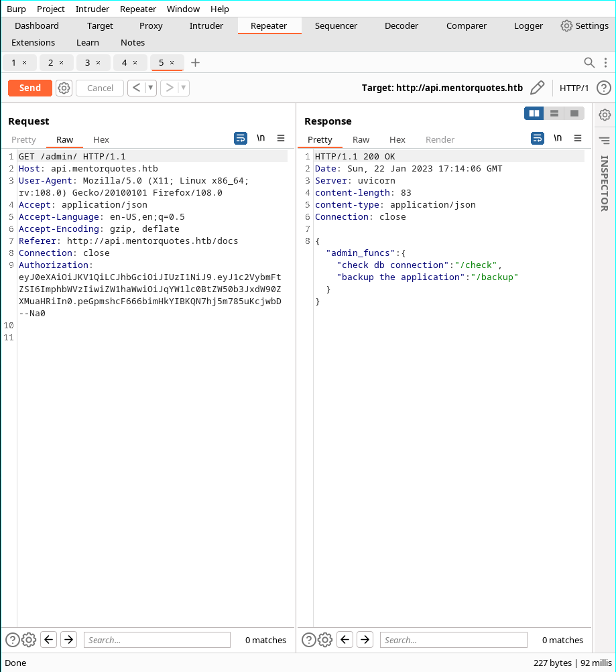Image resolution: width=616 pixels, height=672 pixels.
Task: Close Repeater tab 5
Action: (172, 62)
